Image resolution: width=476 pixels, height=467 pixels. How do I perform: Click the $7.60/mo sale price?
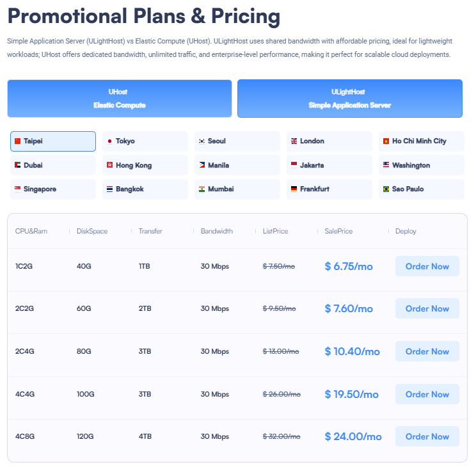pos(349,309)
